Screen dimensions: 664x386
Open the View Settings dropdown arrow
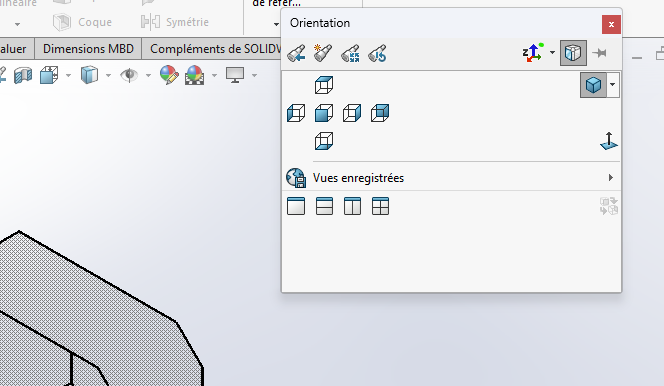[x=255, y=76]
